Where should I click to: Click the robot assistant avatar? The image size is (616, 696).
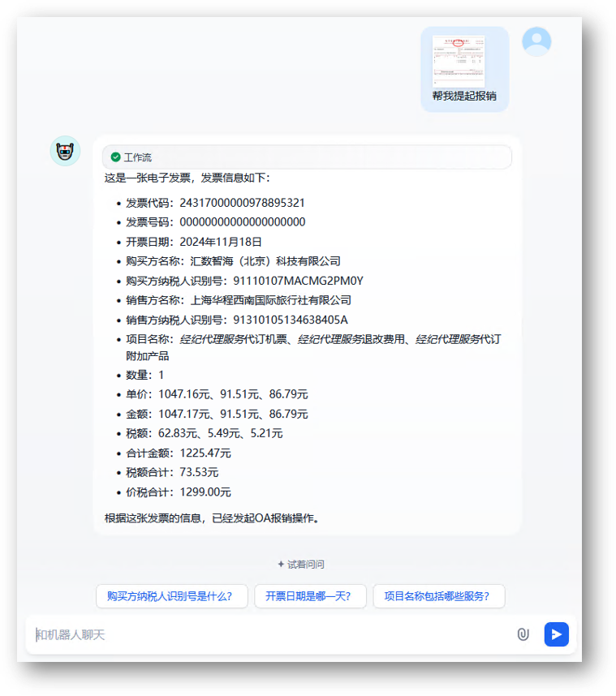tap(65, 151)
